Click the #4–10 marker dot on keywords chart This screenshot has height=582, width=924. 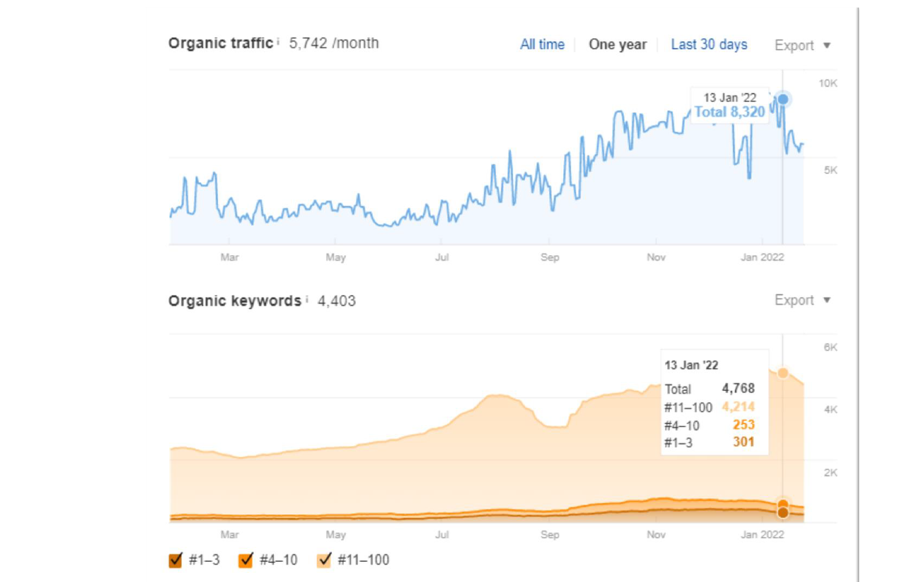coord(783,504)
